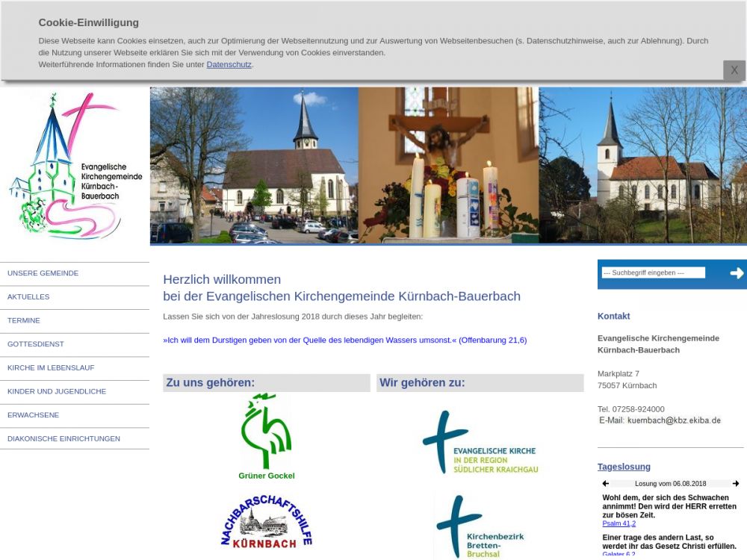The width and height of the screenshot is (747, 560).
Task: Open the Gottesdienst section
Action: tap(36, 344)
